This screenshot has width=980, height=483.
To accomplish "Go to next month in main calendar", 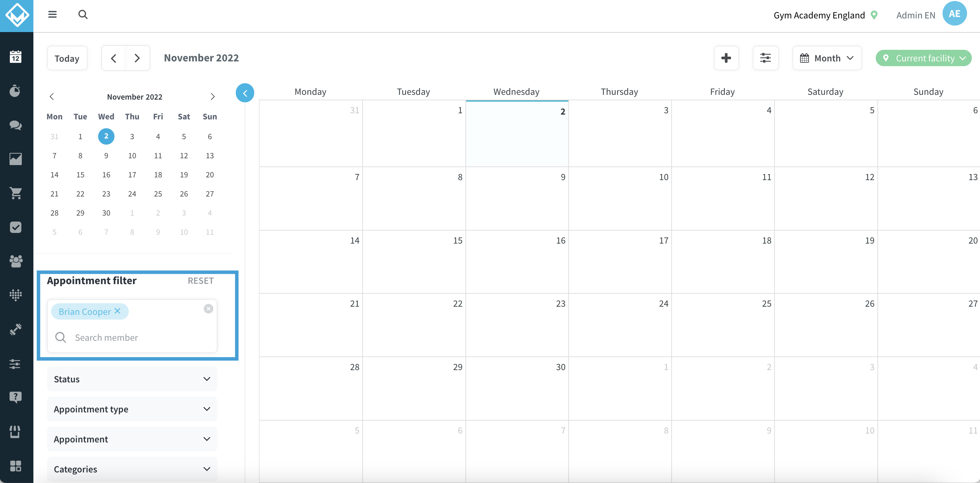I will coord(137,58).
